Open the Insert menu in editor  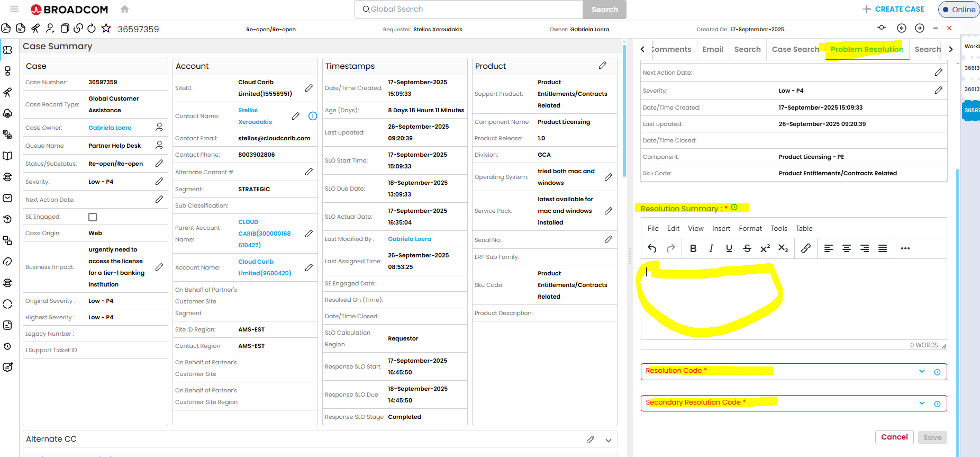point(721,228)
